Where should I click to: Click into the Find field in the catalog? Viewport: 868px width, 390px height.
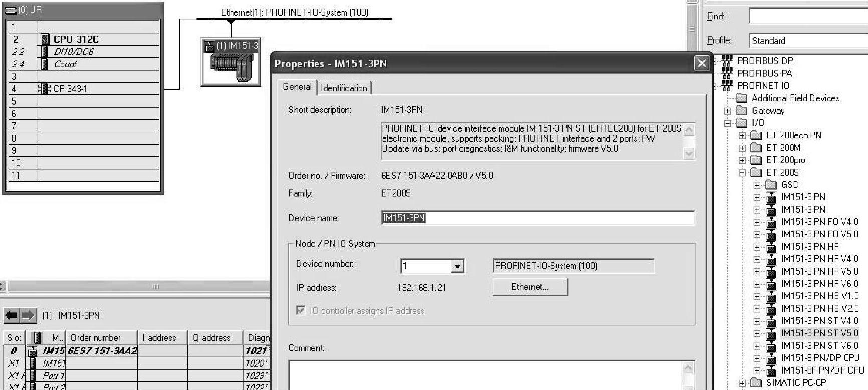click(808, 16)
